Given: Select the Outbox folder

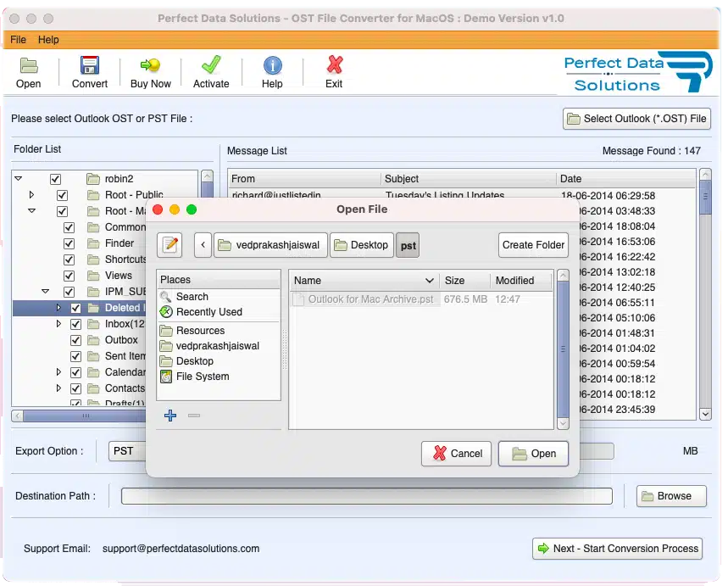Looking at the screenshot, I should pos(121,340).
